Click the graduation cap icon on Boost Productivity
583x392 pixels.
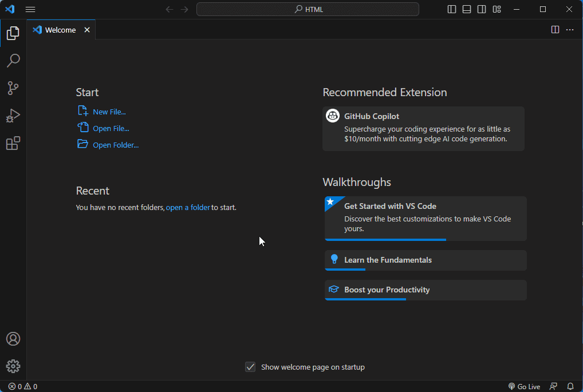(334, 289)
